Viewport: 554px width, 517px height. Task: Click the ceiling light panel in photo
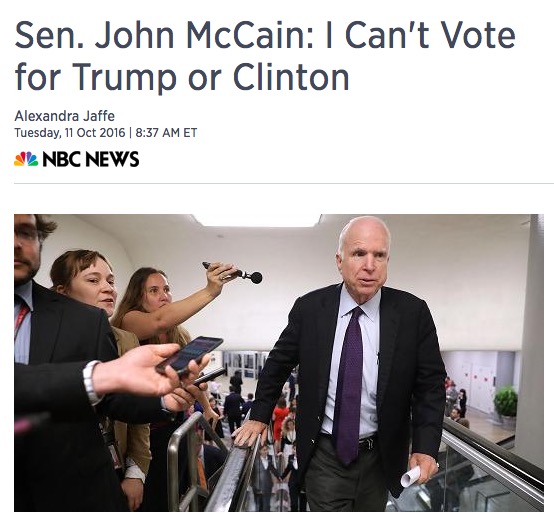[257, 220]
